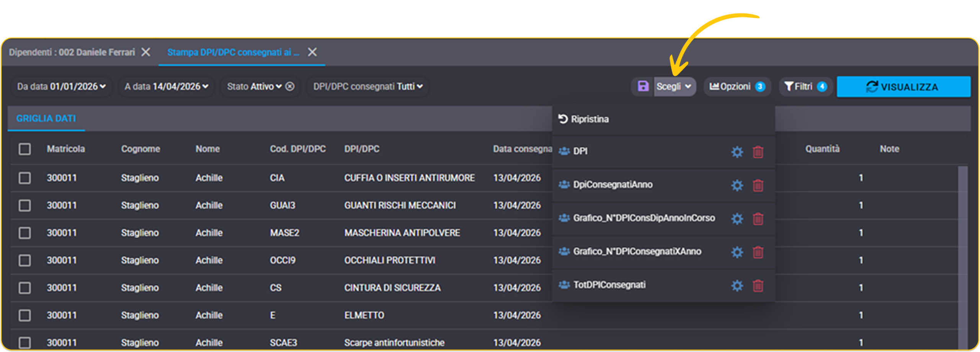Screen dimensions: 980x352
Task: Sort by the Matricola column header
Action: 66,149
